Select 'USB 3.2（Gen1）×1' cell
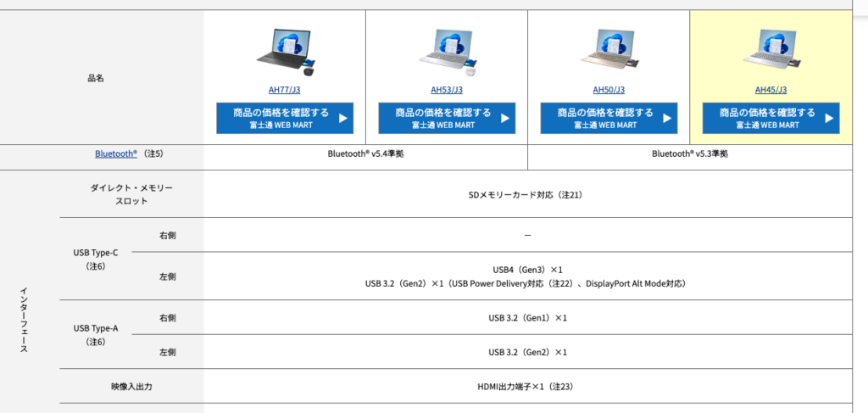This screenshot has height=413, width=868. (527, 318)
